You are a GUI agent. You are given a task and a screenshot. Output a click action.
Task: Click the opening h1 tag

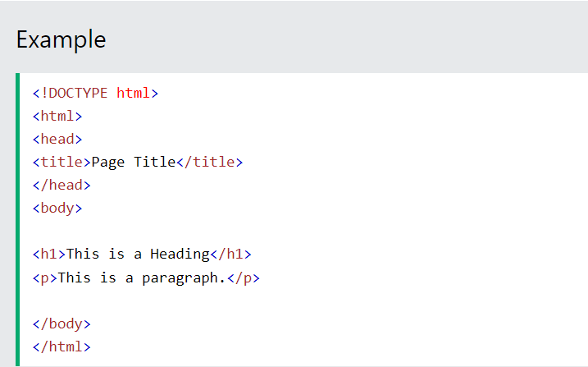(x=49, y=255)
